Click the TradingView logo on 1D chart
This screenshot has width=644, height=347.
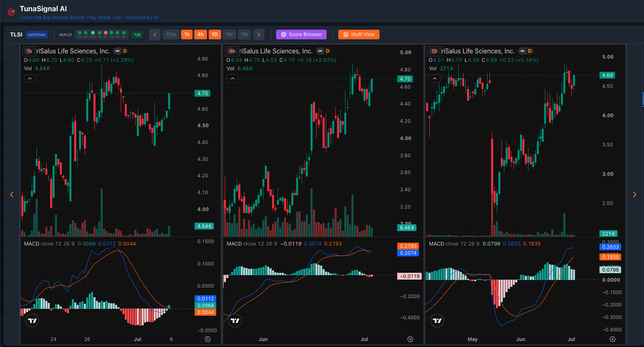tap(437, 321)
